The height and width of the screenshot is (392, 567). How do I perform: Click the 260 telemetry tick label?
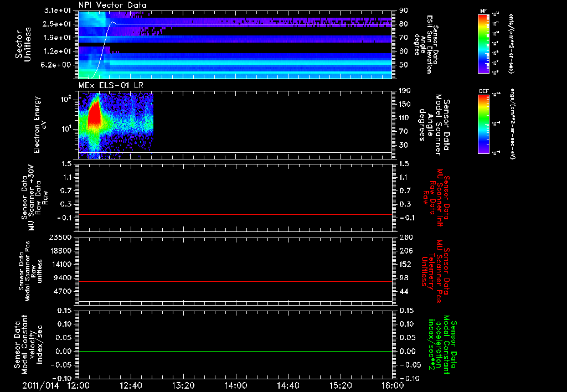(x=405, y=237)
